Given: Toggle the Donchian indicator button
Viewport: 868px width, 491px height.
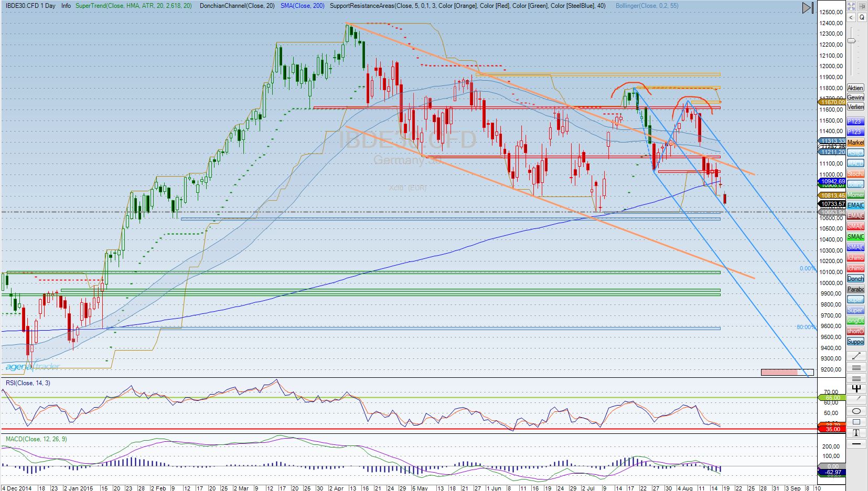Looking at the screenshot, I should pyautogui.click(x=855, y=279).
